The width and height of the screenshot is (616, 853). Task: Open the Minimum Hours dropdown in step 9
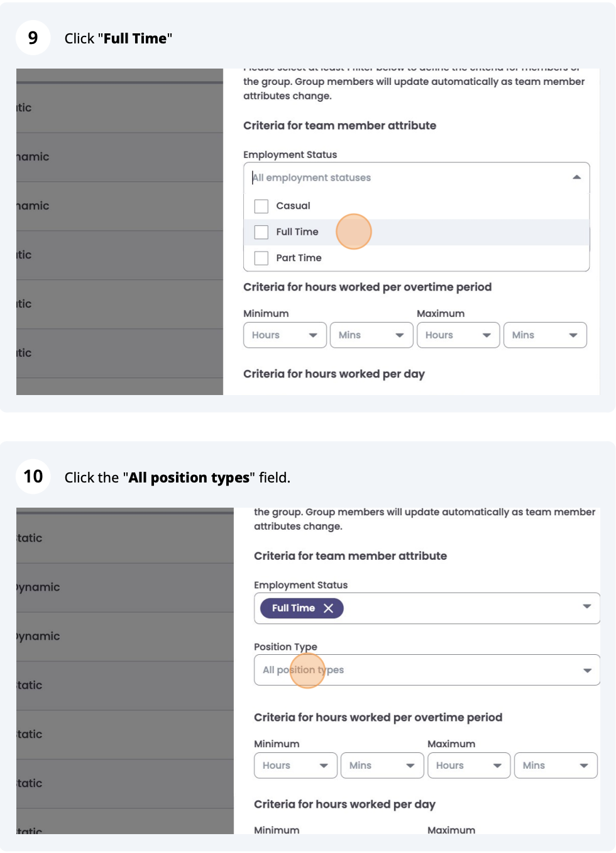point(285,335)
